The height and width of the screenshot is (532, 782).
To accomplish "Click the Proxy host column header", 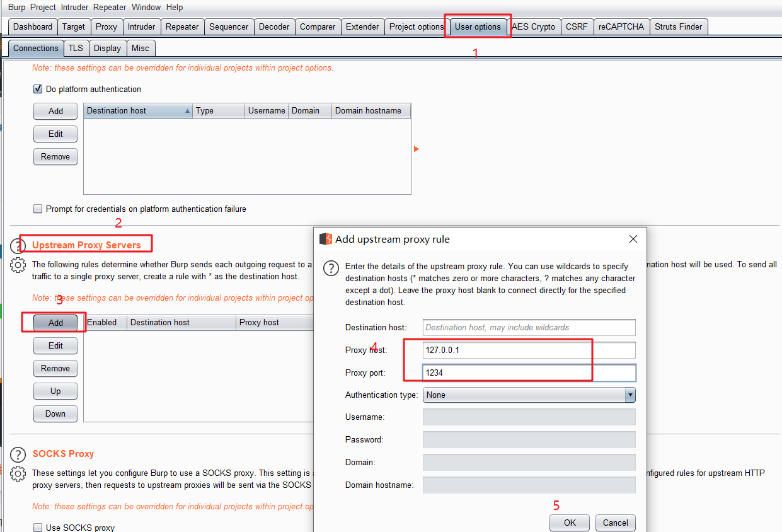I will click(x=275, y=323).
